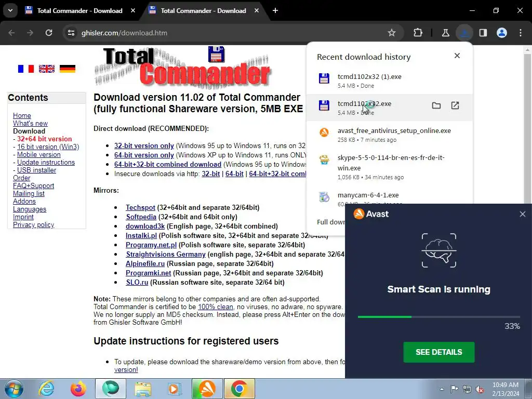
Task: Open the USB installer link
Action: coord(37,170)
